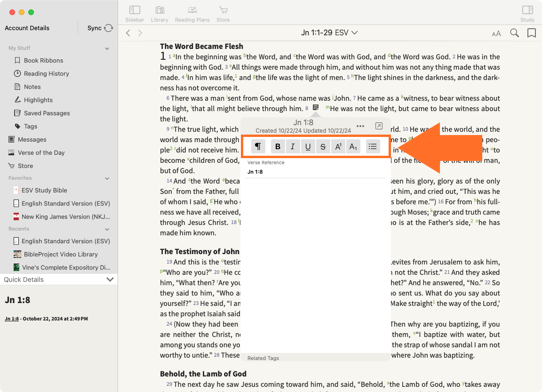Click The Testimony of John heading
This screenshot has width=542, height=392.
[199, 252]
